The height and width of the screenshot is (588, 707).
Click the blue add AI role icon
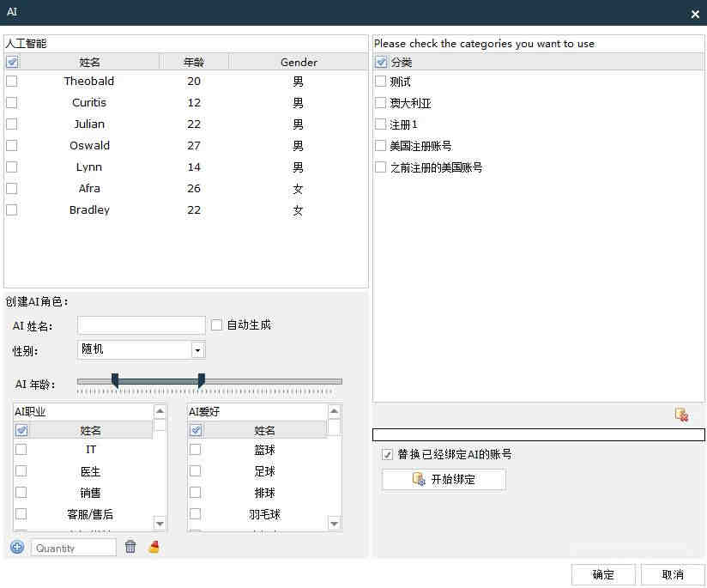(x=17, y=548)
